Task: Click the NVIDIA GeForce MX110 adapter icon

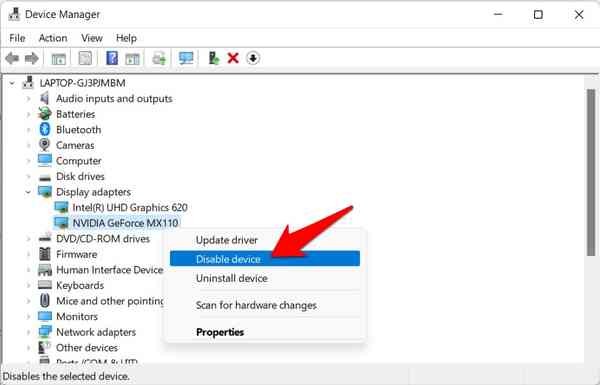Action: click(61, 223)
